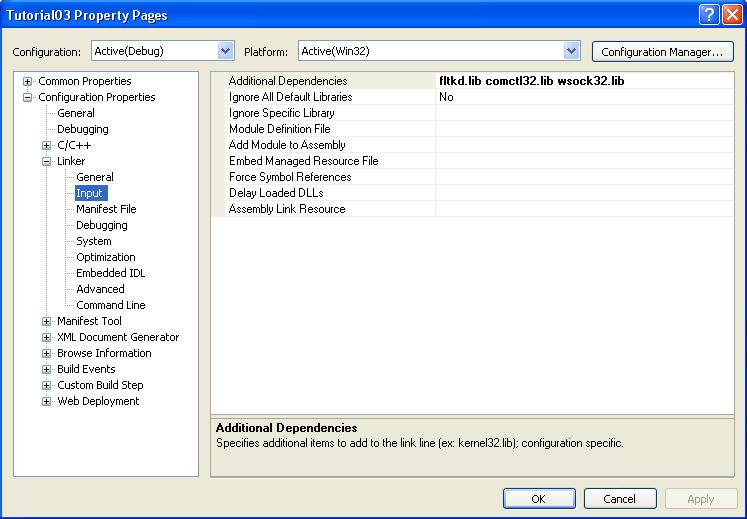Select the XML Document Generator tree item

pyautogui.click(x=118, y=337)
